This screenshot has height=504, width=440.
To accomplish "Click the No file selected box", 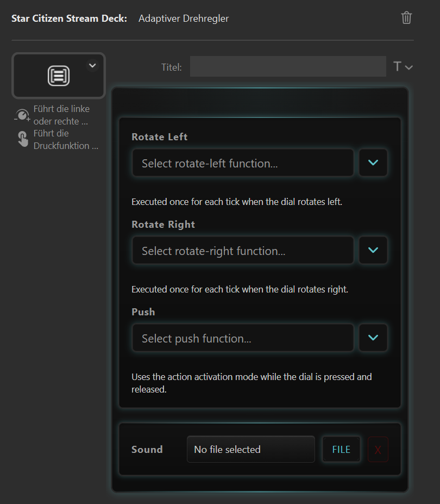I will [x=250, y=450].
